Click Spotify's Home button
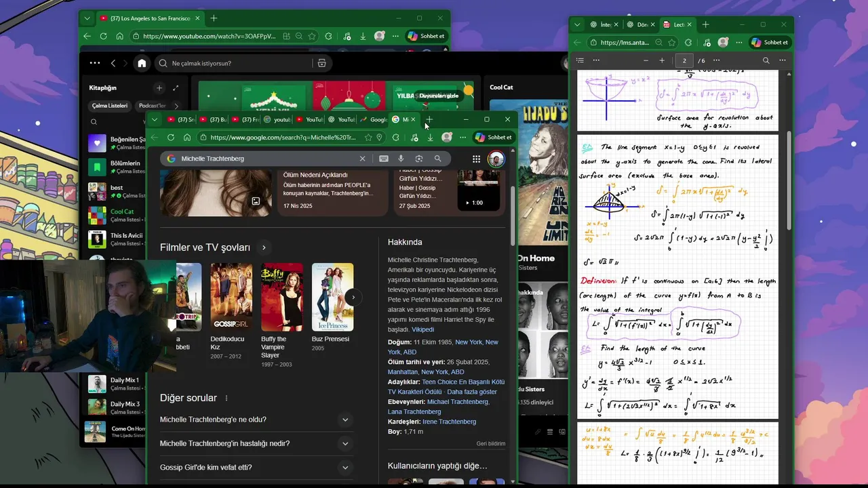This screenshot has height=488, width=868. pos(142,63)
